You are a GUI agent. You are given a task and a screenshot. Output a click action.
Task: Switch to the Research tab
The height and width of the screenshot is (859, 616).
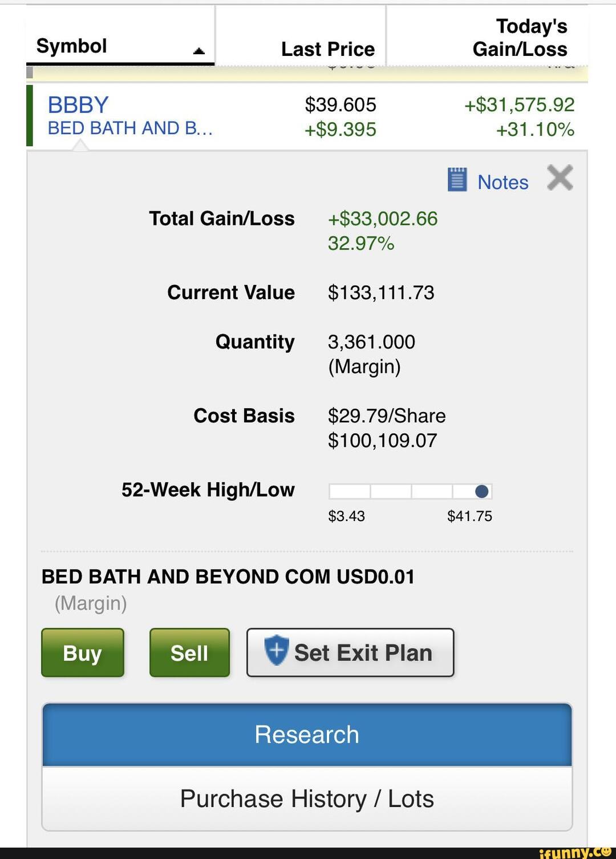307,735
